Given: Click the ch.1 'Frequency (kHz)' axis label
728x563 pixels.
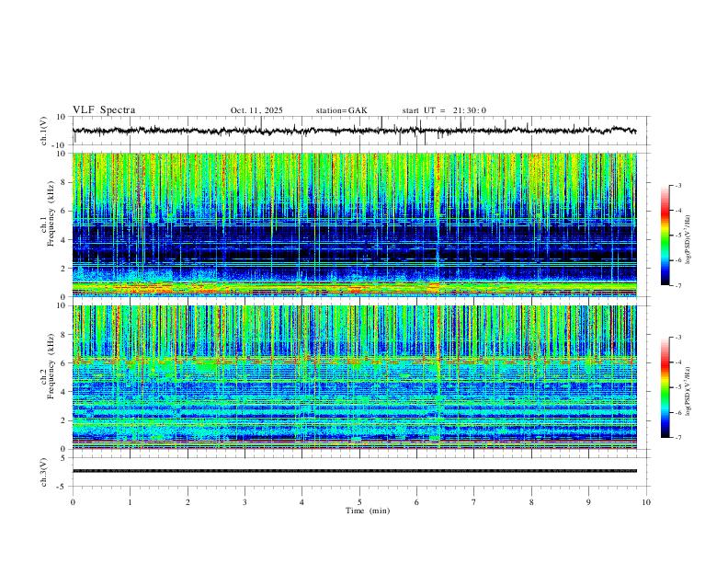Looking at the screenshot, I should click(x=51, y=213).
